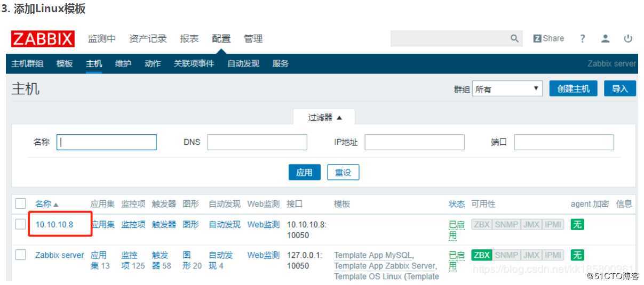This screenshot has height=285, width=644.
Task: Go to the 服务 submenu
Action: pos(281,63)
